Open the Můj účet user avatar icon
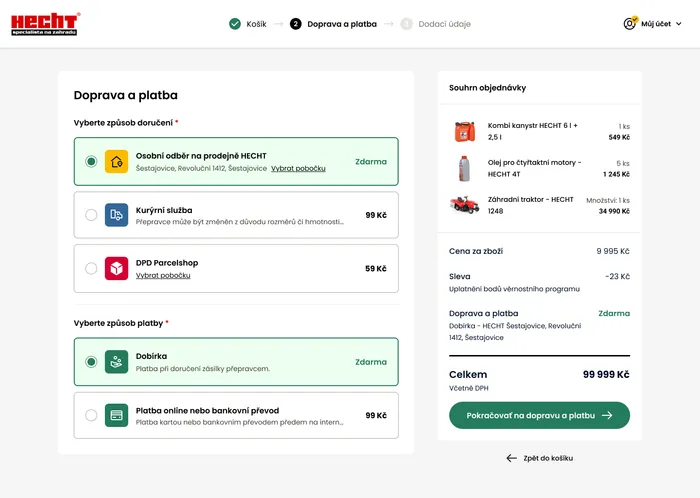Screen dimensions: 700x498 point(630,24)
